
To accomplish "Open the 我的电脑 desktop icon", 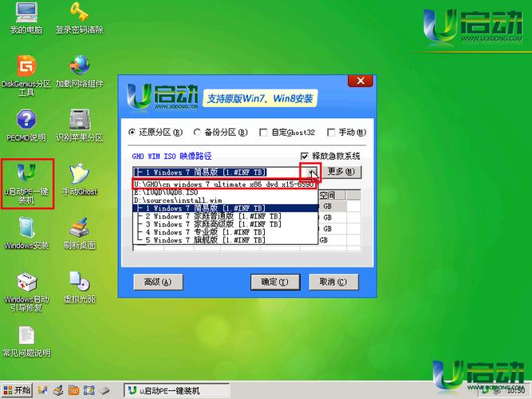I will [26, 18].
